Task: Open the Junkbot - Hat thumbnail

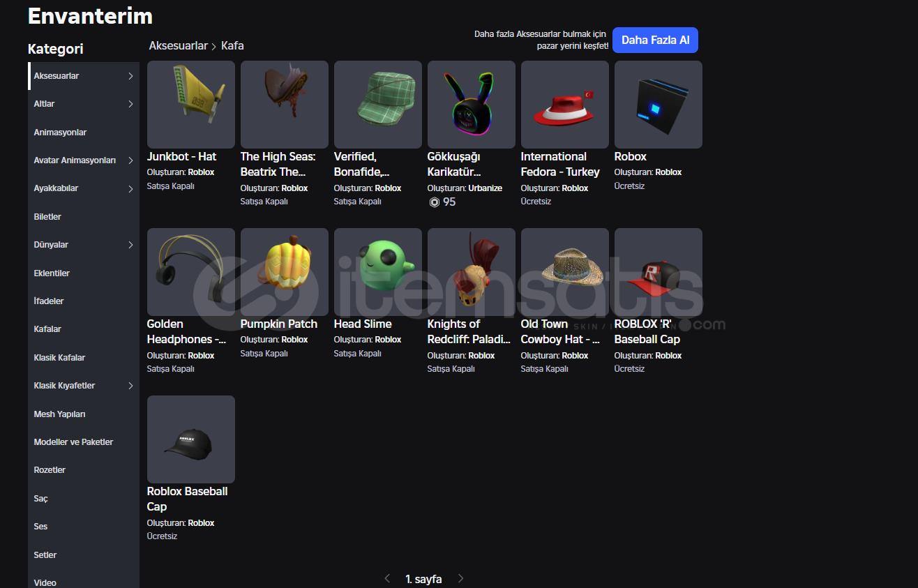Action: tap(191, 105)
